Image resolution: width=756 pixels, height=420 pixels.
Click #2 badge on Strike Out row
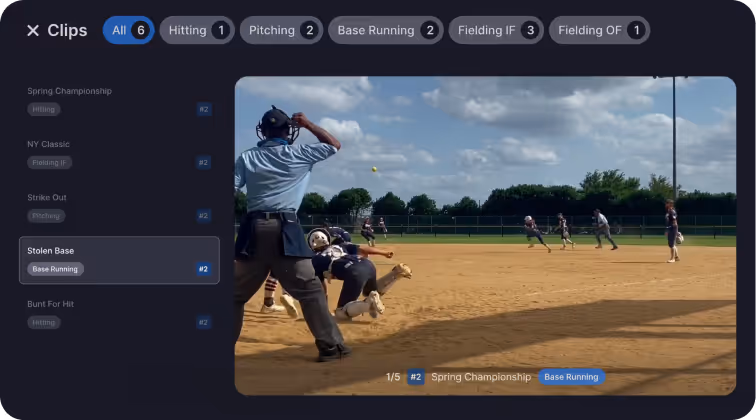tap(204, 216)
